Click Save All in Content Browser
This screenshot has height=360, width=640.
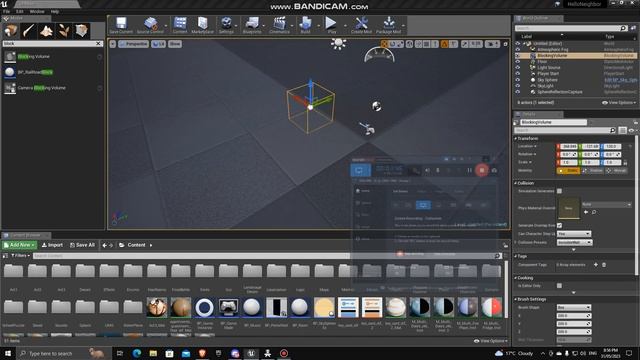(x=82, y=245)
